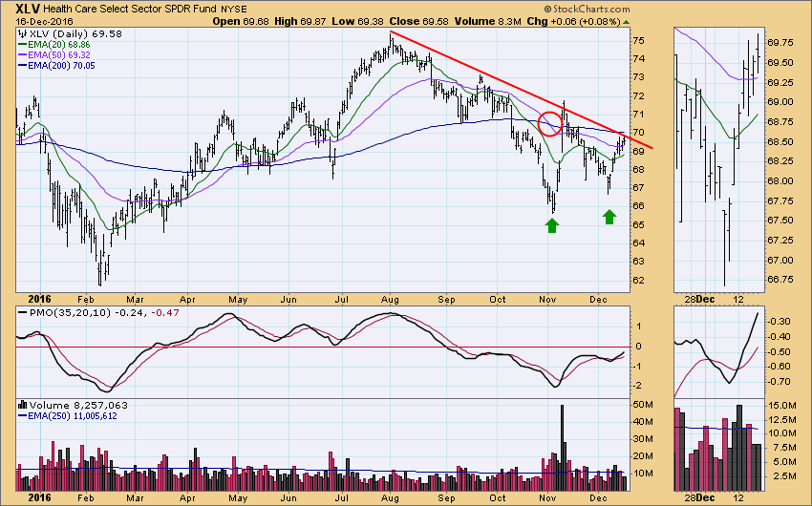Click the 69.75 label on zoomed price axis
This screenshot has width=812, height=506.
[x=780, y=42]
